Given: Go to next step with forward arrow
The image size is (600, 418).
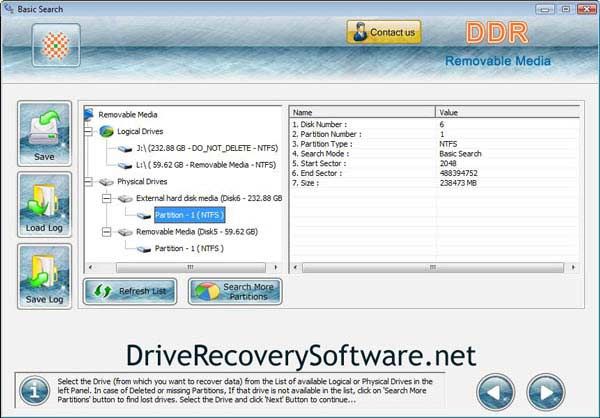Looking at the screenshot, I should [x=546, y=392].
